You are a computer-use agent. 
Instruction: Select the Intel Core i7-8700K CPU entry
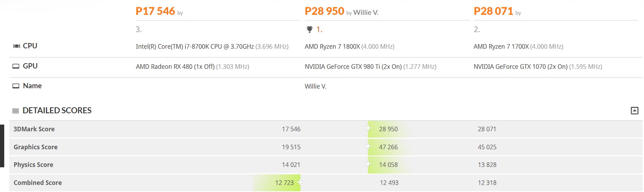195,47
